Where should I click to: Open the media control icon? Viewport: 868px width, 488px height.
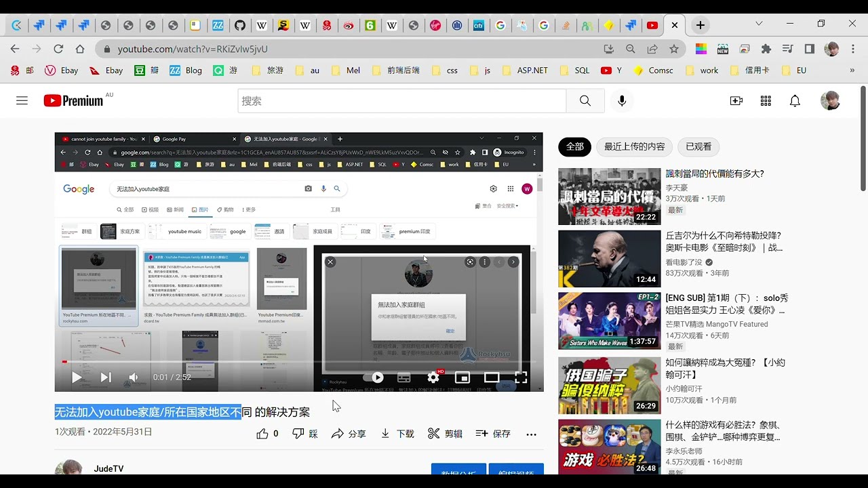[787, 49]
